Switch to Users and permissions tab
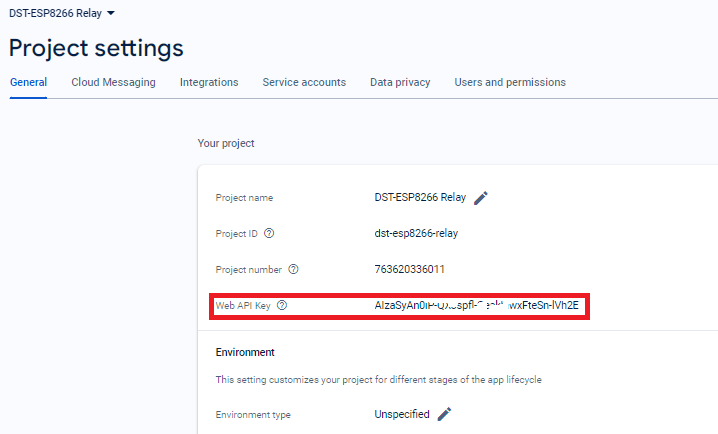The image size is (718, 434). [510, 82]
